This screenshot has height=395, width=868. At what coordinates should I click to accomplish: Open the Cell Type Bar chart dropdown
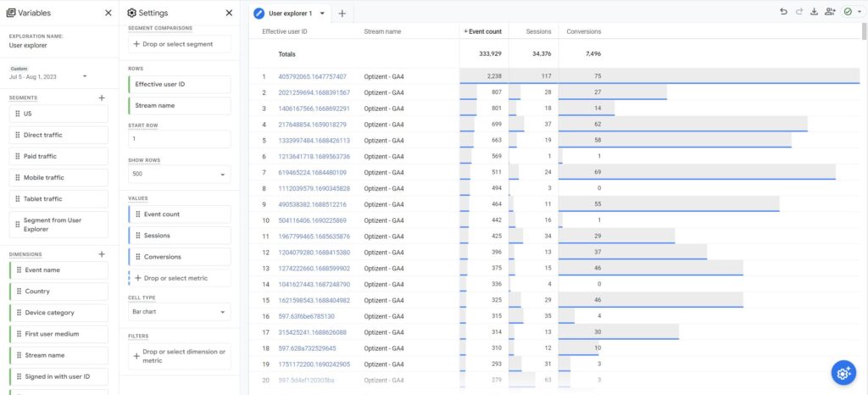(x=179, y=312)
